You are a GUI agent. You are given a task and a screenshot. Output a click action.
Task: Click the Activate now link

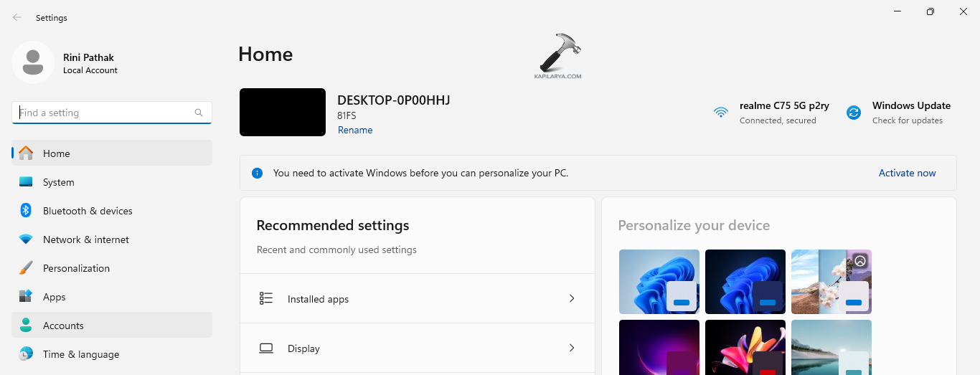point(907,173)
